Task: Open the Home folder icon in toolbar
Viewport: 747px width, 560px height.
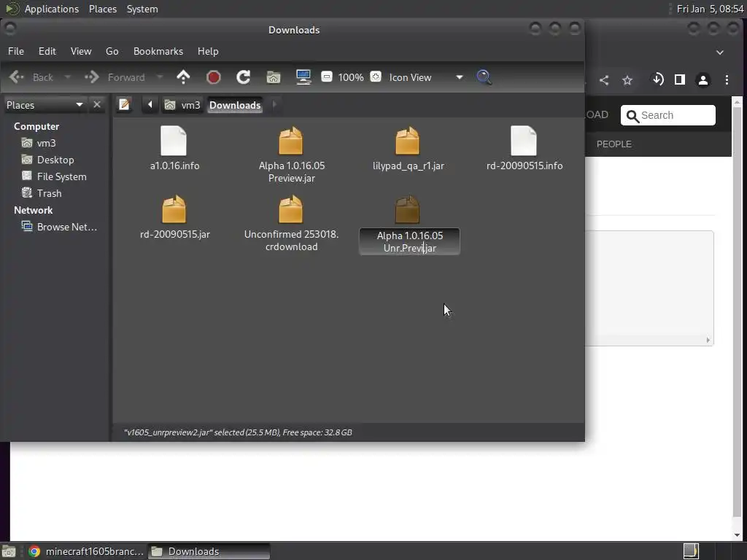Action: pyautogui.click(x=274, y=77)
